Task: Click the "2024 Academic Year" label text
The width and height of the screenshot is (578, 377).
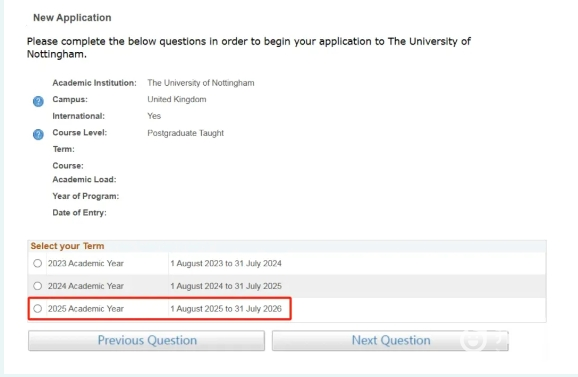Action: tap(86, 286)
